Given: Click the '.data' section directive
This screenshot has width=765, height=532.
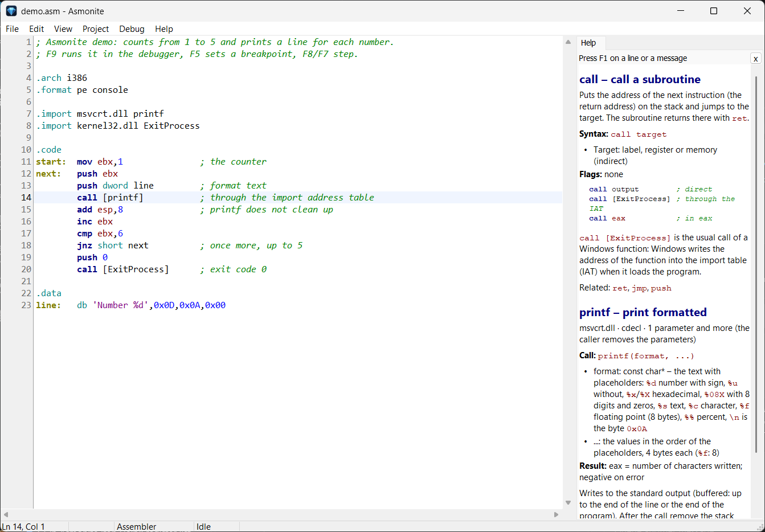Looking at the screenshot, I should tap(49, 293).
